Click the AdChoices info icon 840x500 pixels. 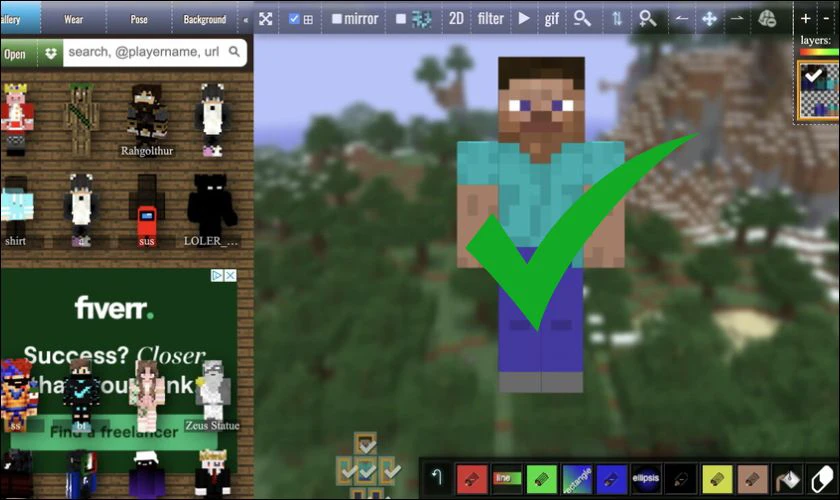coord(217,275)
